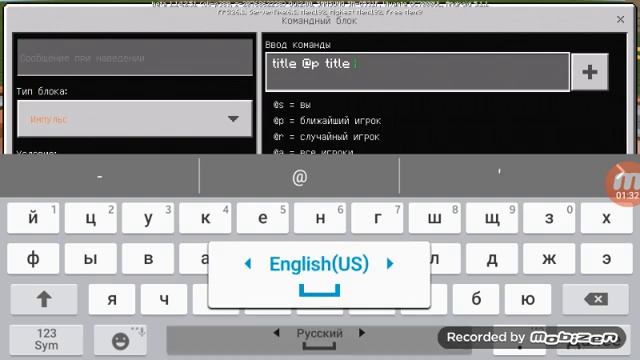Tap the е key

point(262,218)
